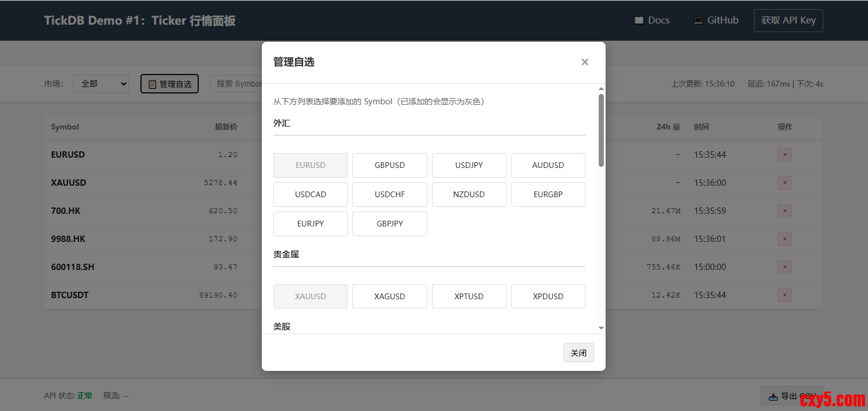Open the GitHub link in the header
The height and width of the screenshot is (411, 868).
(x=716, y=20)
